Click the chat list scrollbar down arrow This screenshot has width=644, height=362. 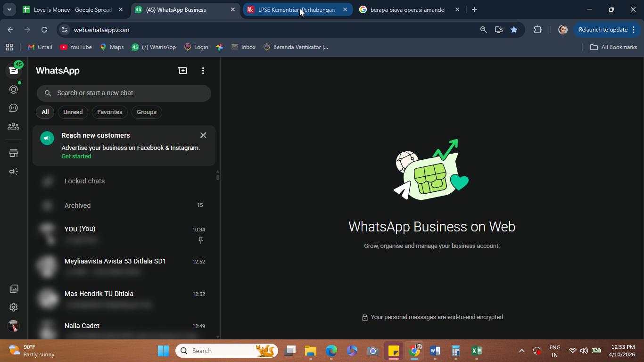(218, 337)
